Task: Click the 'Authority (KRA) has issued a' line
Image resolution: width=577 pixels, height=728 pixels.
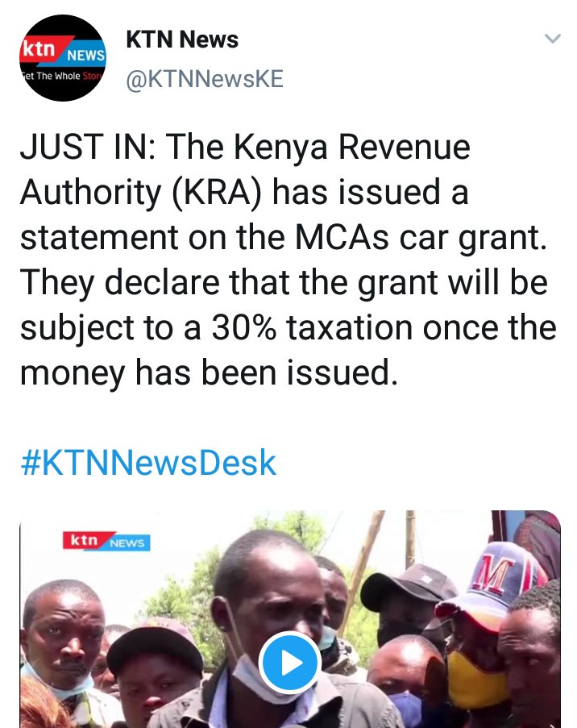Action: pos(244,192)
